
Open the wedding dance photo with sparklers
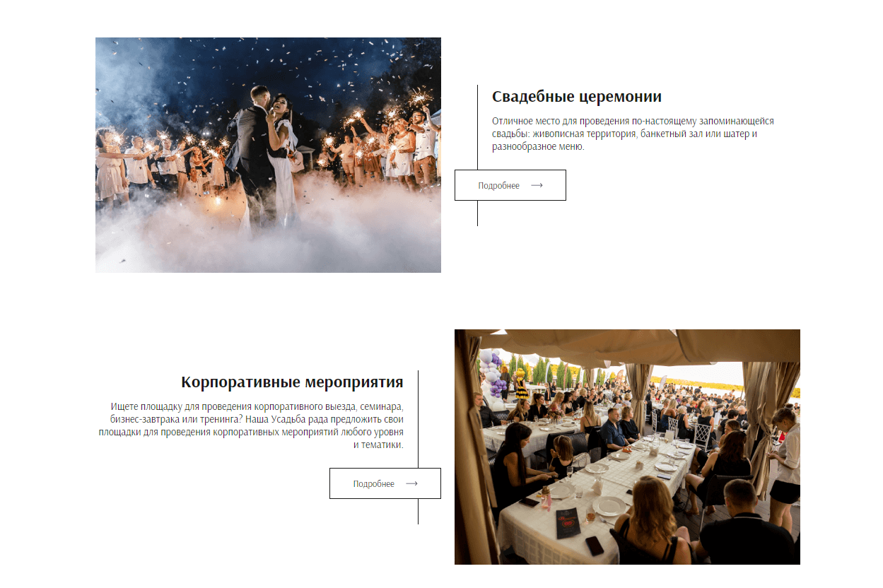[268, 155]
